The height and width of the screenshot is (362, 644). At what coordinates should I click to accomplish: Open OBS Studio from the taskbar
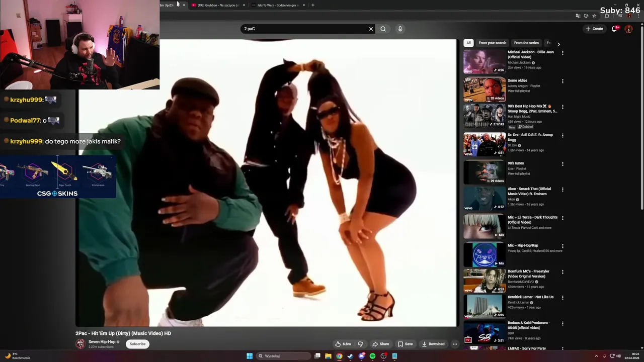click(383, 356)
